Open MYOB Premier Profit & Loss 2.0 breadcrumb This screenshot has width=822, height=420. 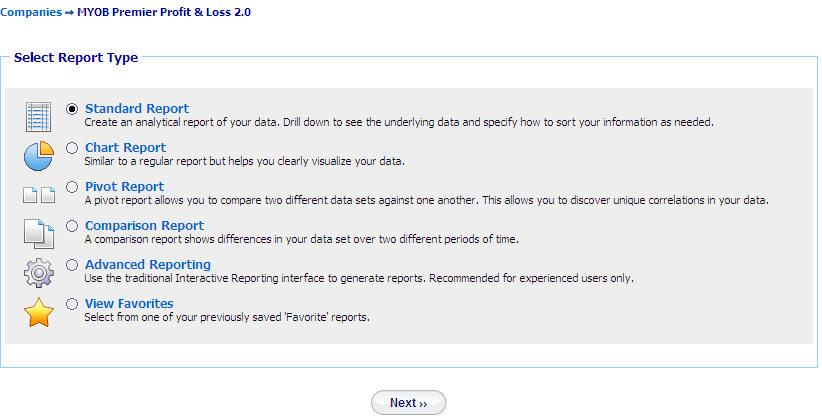(164, 12)
